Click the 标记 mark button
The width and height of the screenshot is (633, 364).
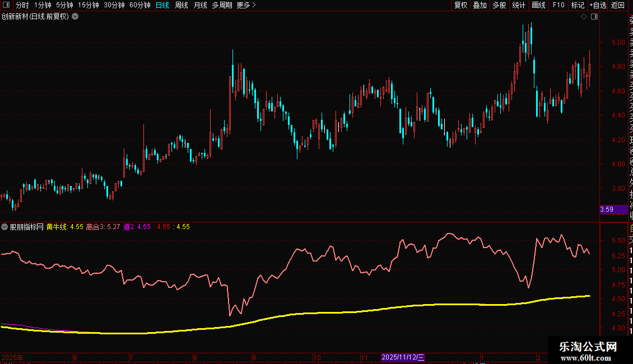(x=578, y=5)
